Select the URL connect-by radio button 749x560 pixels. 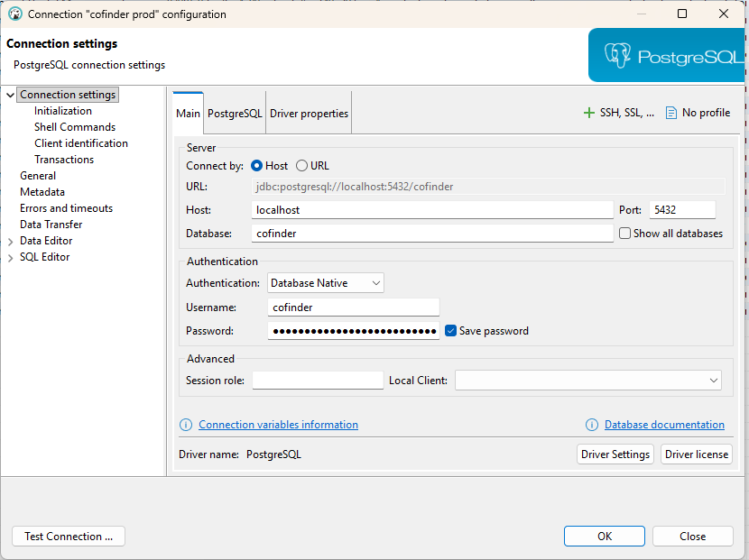[x=301, y=165]
